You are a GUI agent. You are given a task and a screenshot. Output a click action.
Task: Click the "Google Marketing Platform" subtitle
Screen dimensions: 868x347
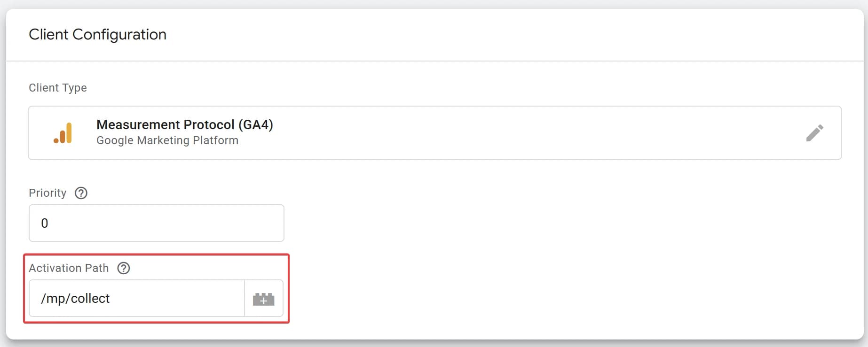pyautogui.click(x=167, y=140)
